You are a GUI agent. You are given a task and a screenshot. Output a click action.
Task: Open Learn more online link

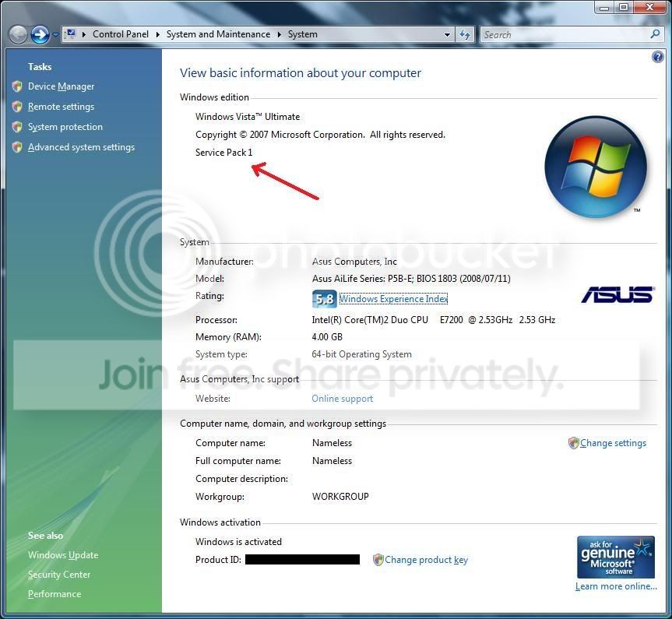tap(616, 586)
